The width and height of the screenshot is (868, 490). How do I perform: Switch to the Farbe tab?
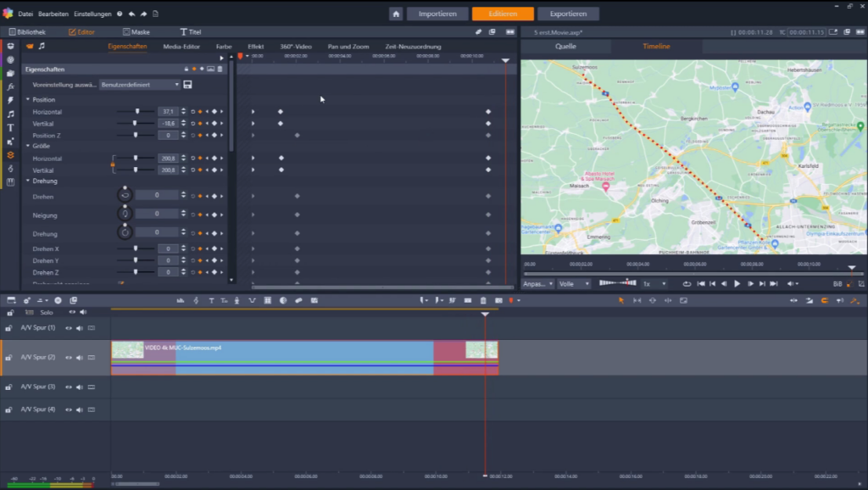224,46
